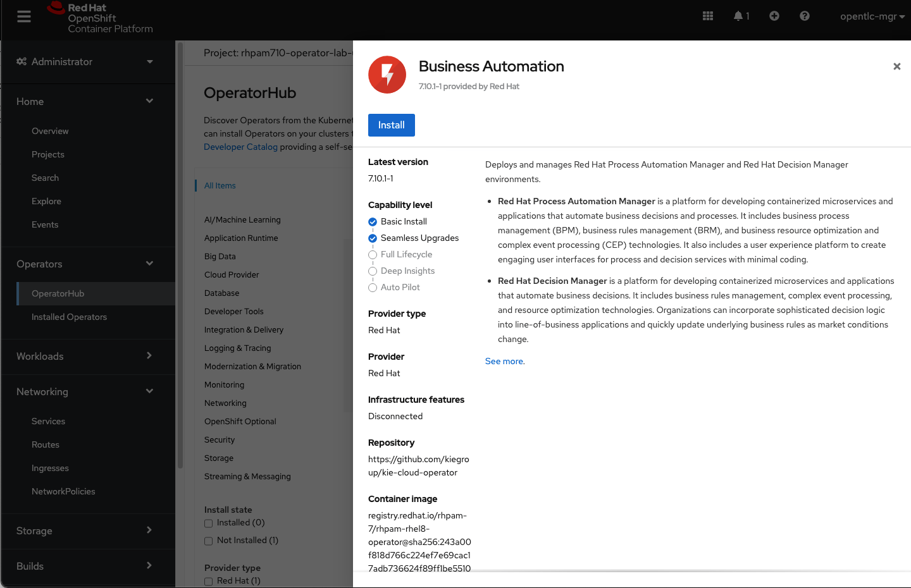The height and width of the screenshot is (588, 911).
Task: Open the opentlc-mgr user dropdown
Action: click(x=872, y=16)
